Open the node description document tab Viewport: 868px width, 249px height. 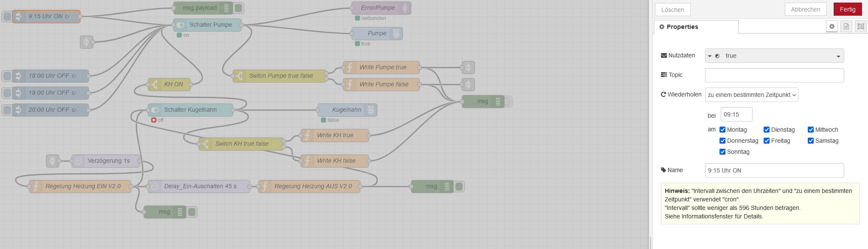(846, 26)
